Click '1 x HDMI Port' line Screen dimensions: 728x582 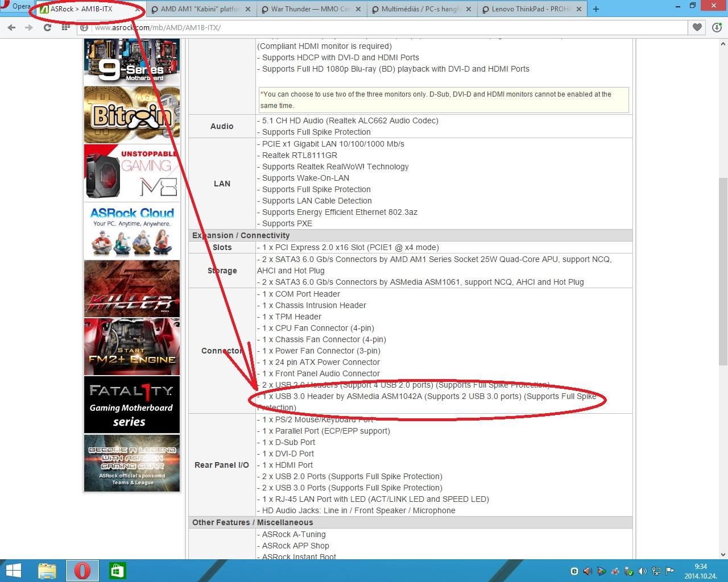[285, 465]
